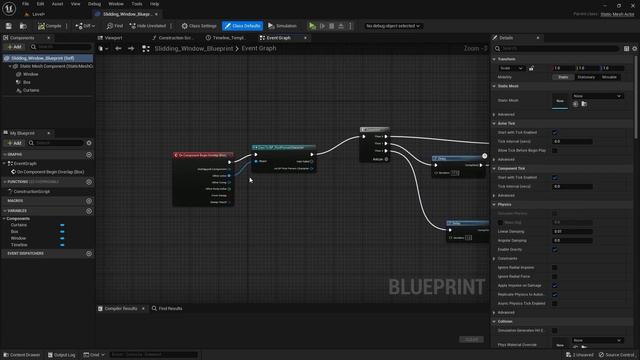The image size is (640, 360).
Task: Collapse the EventGraph tree entry
Action: point(4,164)
